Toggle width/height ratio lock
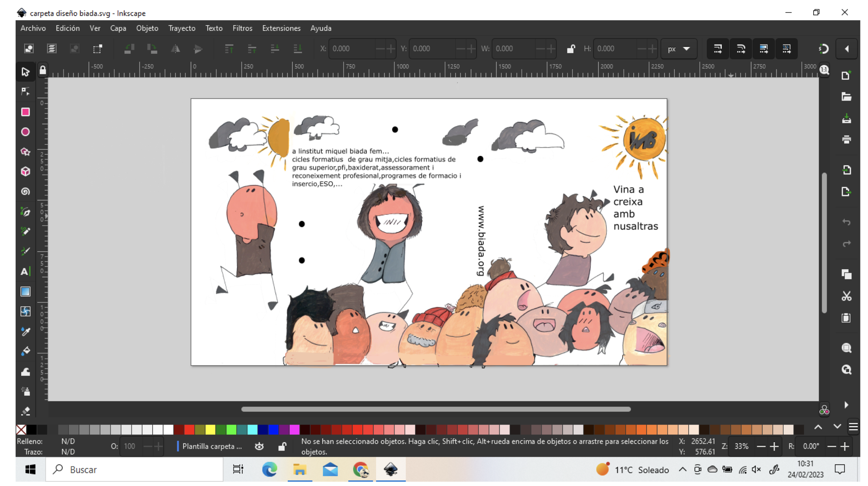The height and width of the screenshot is (486, 868). pos(571,49)
